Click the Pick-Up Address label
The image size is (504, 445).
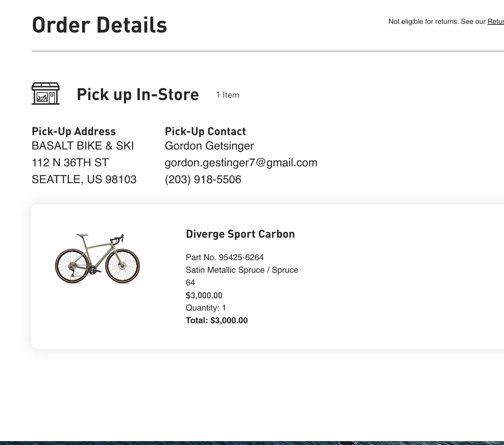click(74, 131)
